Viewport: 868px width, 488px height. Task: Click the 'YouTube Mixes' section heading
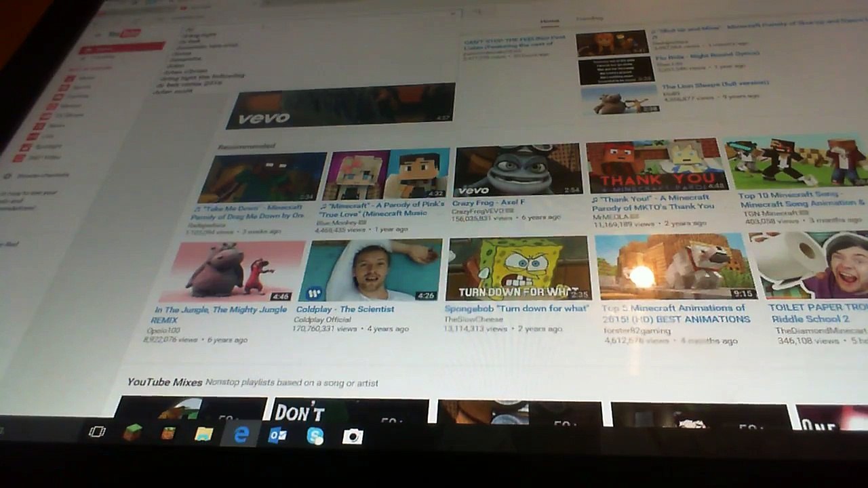tap(165, 382)
